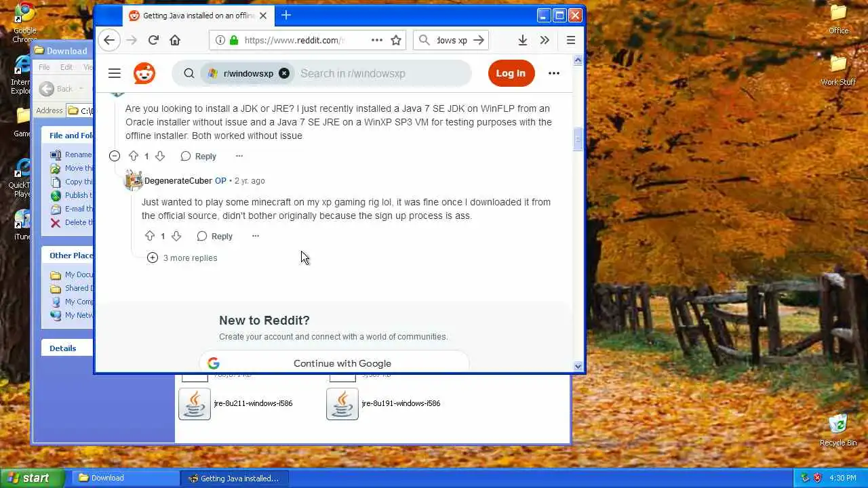This screenshot has width=868, height=488.
Task: Click Continue with Google button
Action: point(334,362)
